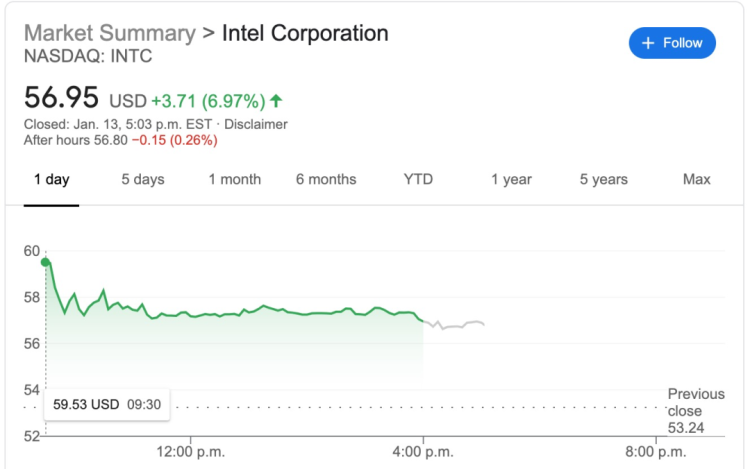The width and height of the screenshot is (750, 469).
Task: Open the Market Summary breadcrumb link
Action: (x=109, y=33)
